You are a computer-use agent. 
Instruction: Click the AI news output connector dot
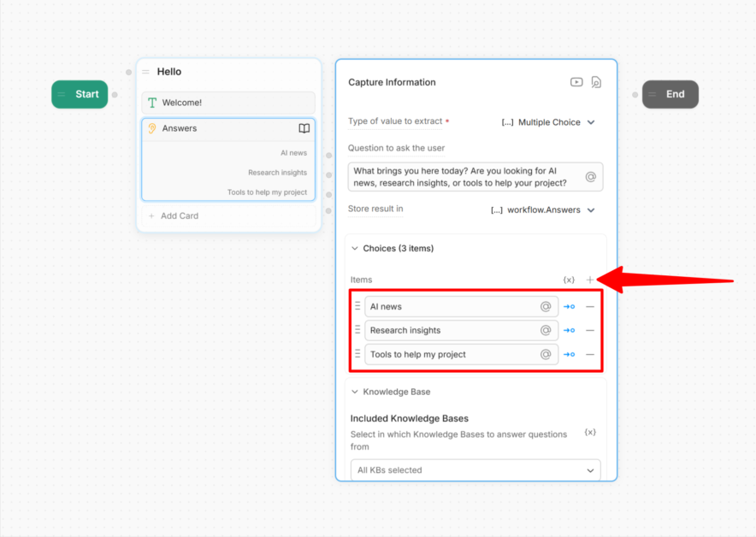point(328,156)
